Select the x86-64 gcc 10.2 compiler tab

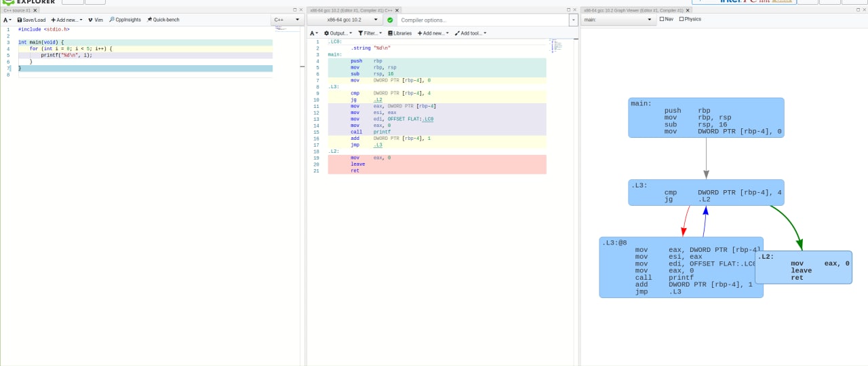click(x=351, y=10)
